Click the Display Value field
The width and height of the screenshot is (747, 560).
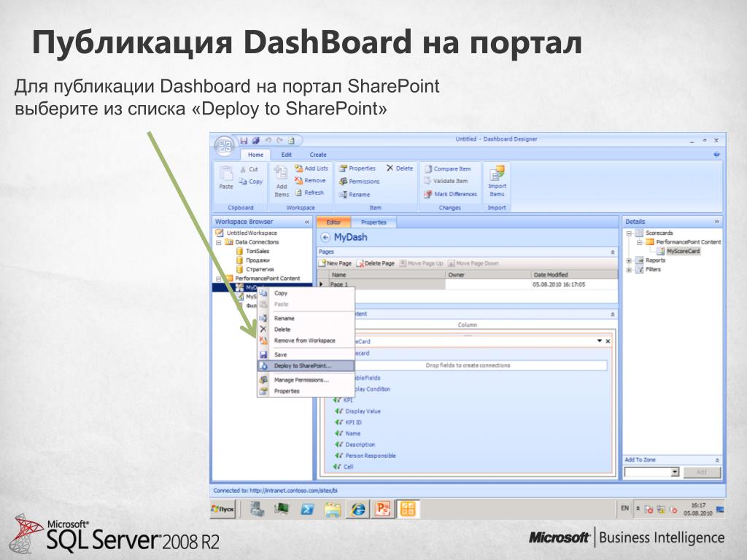(x=363, y=411)
